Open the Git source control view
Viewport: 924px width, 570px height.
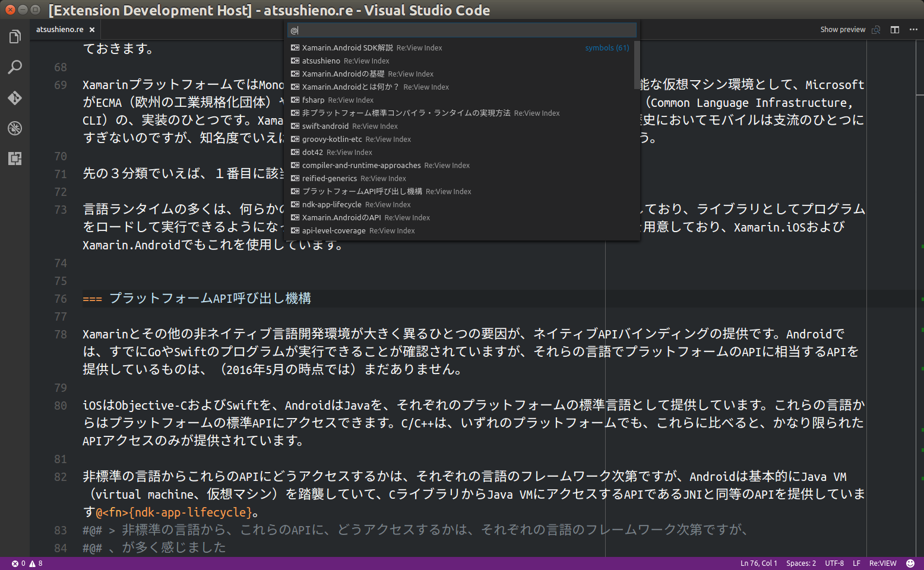pos(15,97)
